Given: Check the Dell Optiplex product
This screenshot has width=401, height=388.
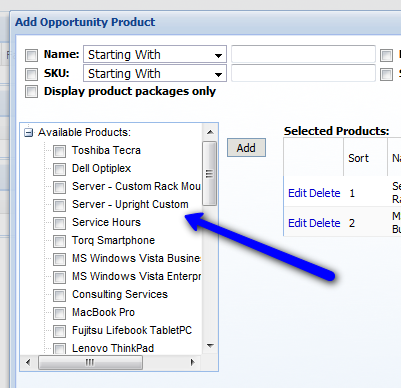Looking at the screenshot, I should pos(59,169).
